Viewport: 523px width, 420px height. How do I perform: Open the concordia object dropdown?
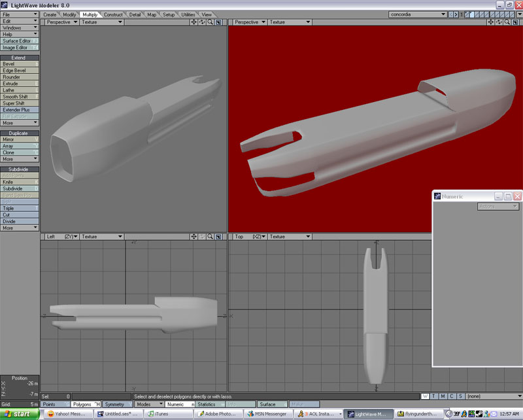click(x=418, y=14)
